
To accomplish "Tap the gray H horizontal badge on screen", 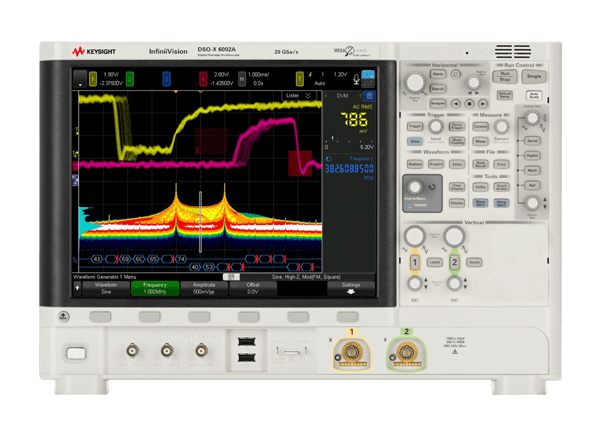I will point(242,79).
